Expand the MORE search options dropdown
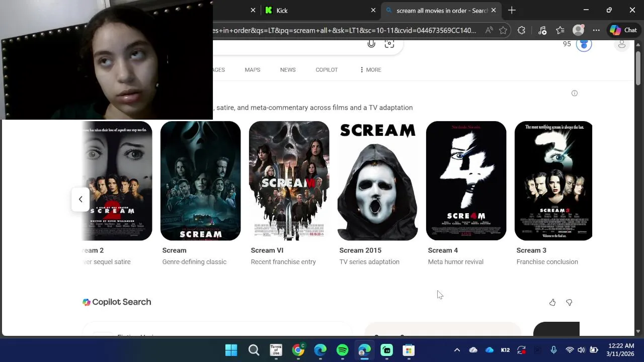The image size is (644, 362). 371,70
